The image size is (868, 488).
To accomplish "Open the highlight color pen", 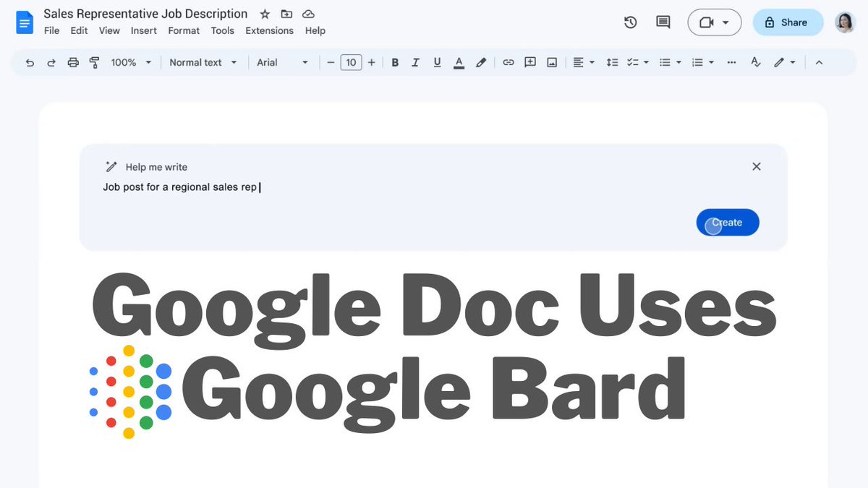I will tap(481, 63).
